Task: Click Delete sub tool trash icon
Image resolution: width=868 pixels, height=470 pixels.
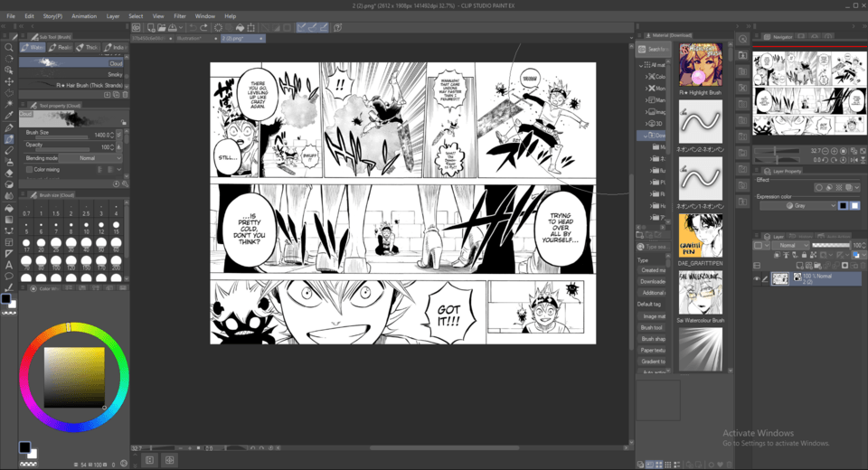Action: [x=125, y=95]
